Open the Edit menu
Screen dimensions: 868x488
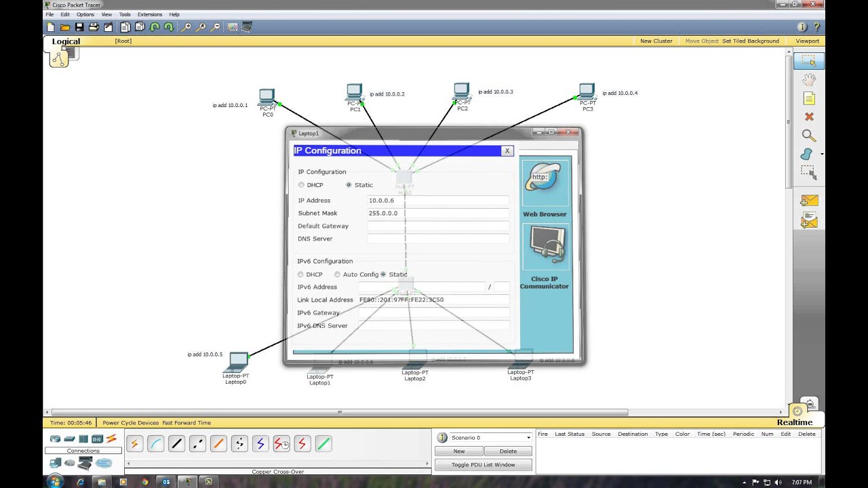(65, 14)
